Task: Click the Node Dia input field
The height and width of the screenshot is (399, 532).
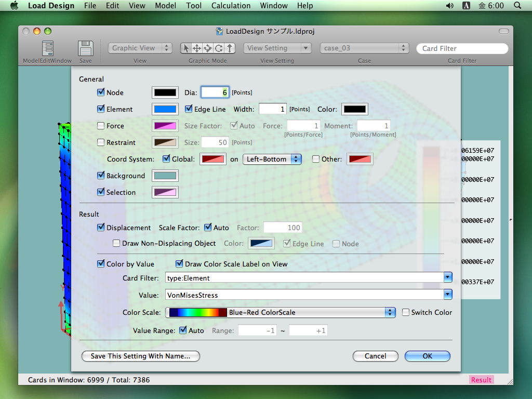Action: 215,92
